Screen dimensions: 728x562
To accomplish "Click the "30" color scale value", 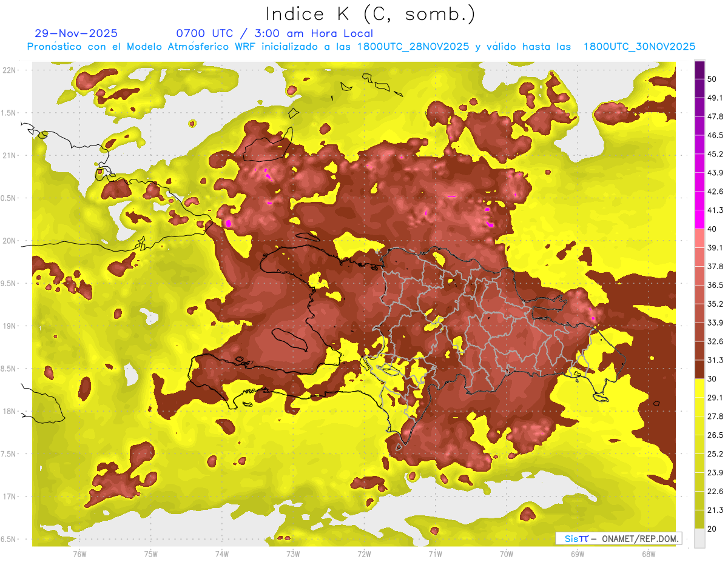I will coord(712,379).
